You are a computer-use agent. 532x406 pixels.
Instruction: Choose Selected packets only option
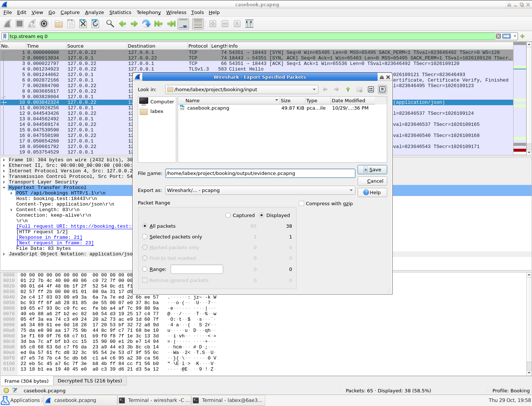coord(145,237)
